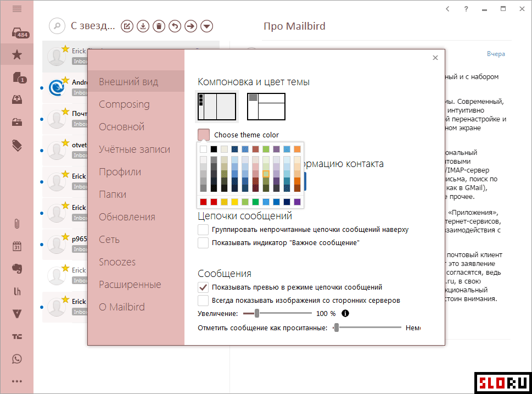Click the Отметить сообщение как прочитанные slider
Image resolution: width=532 pixels, height=394 pixels.
coord(336,328)
